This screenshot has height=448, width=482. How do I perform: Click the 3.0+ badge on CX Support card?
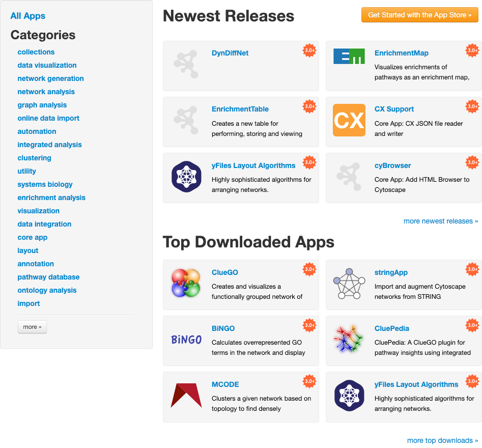(x=472, y=106)
